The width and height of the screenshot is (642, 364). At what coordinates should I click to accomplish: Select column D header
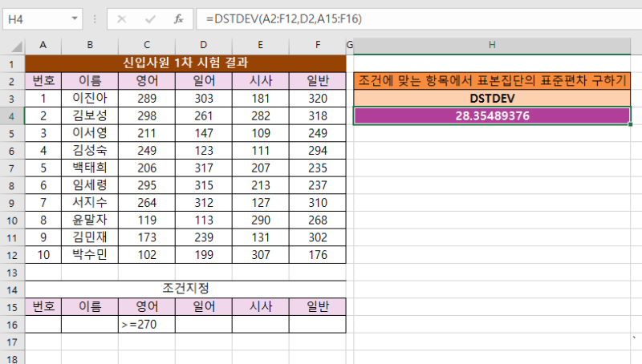(x=204, y=45)
